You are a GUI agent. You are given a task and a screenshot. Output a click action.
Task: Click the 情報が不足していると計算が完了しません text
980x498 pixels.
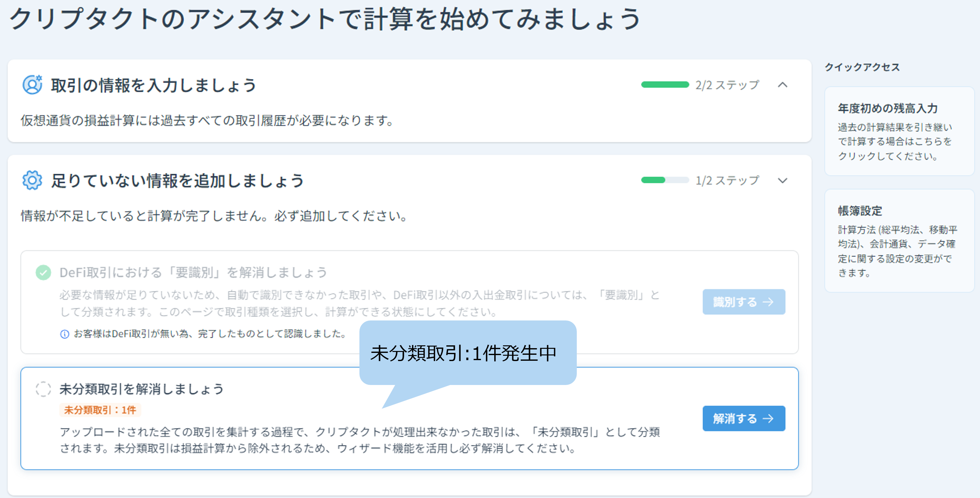215,216
